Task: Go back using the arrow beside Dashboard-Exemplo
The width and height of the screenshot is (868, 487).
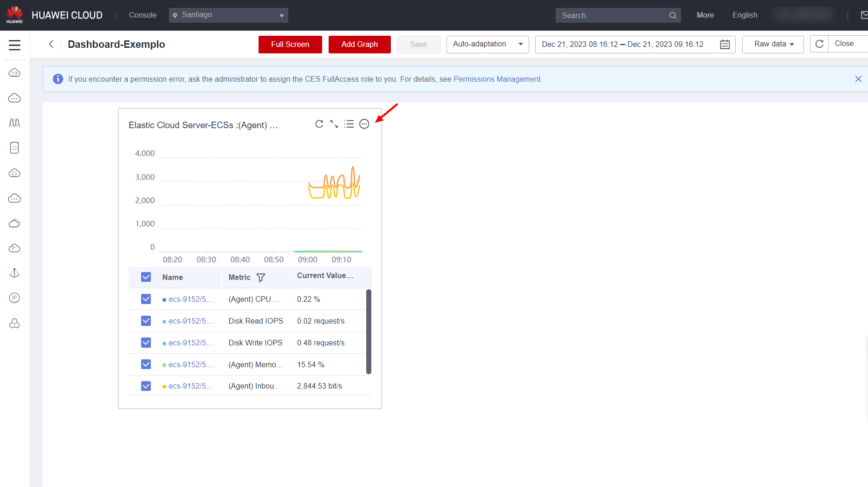Action: pos(51,44)
